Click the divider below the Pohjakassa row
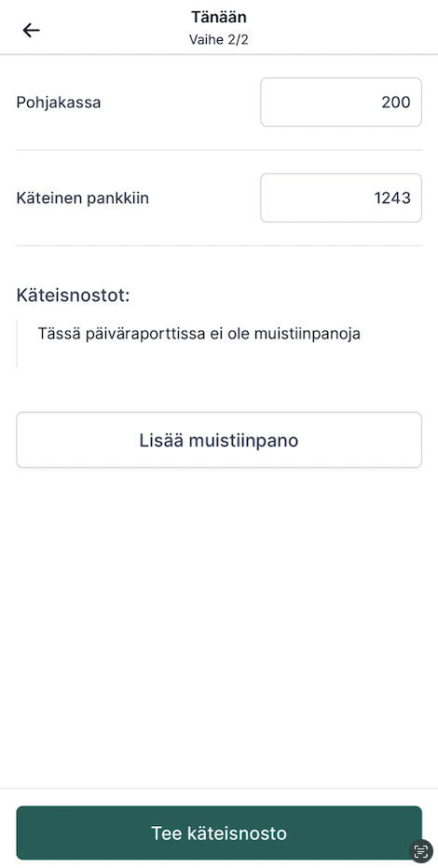The image size is (438, 868). [x=219, y=150]
